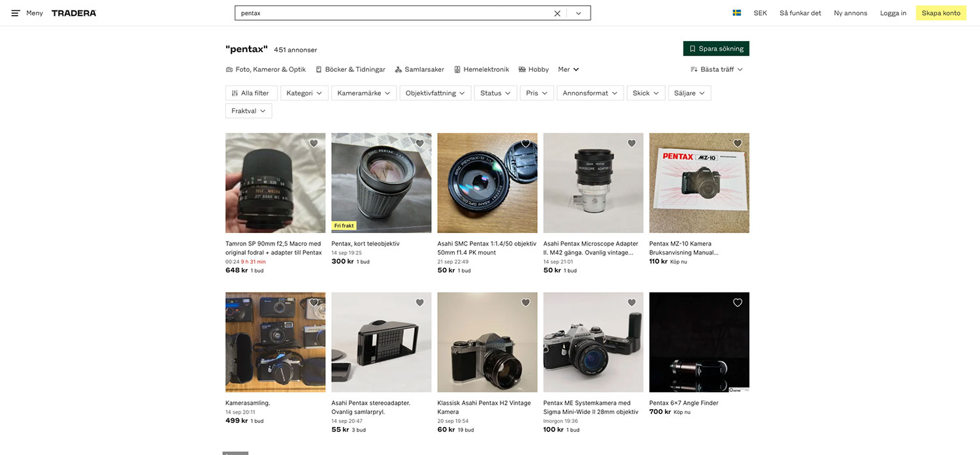Open Logga in link

pos(893,13)
